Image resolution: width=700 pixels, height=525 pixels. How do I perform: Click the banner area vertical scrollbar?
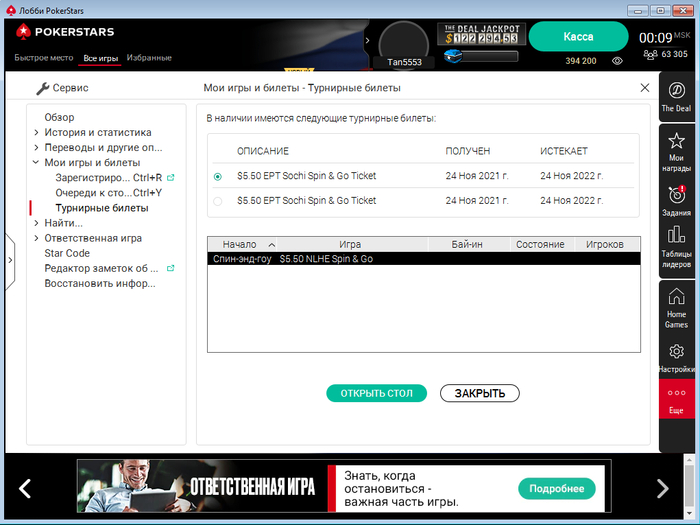[x=689, y=487]
